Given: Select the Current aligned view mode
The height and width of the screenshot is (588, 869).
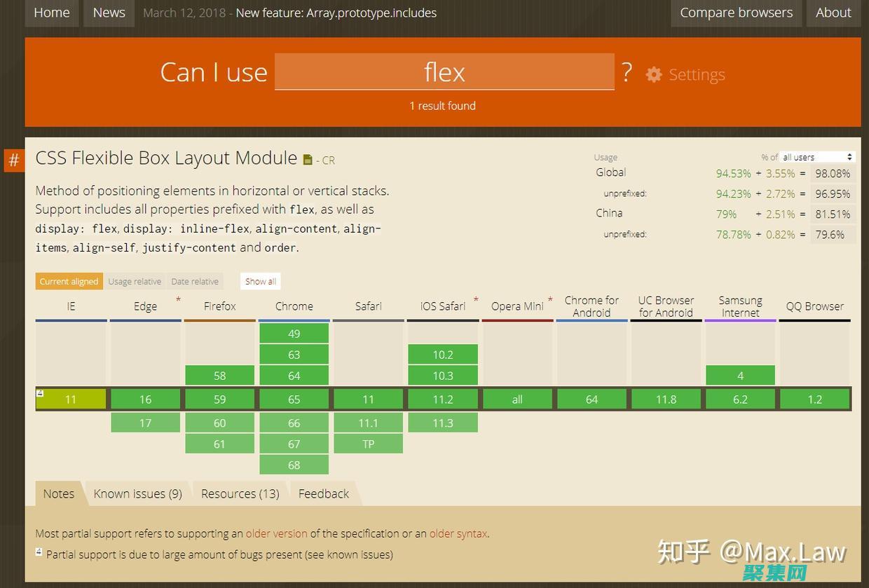Looking at the screenshot, I should tap(68, 280).
